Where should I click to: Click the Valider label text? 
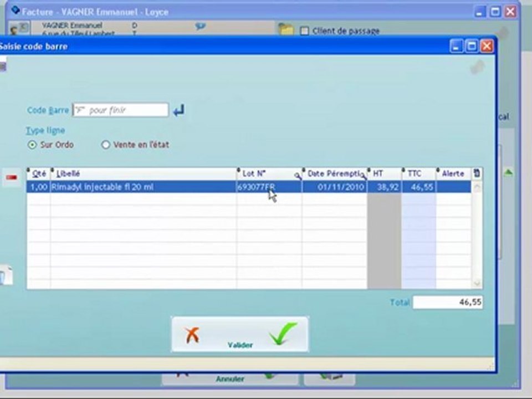[240, 345]
